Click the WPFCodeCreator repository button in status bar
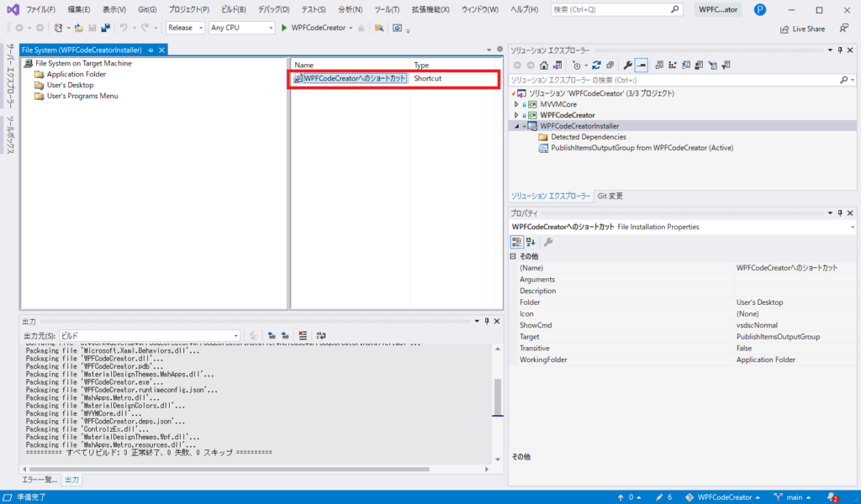This screenshot has width=861, height=504. [x=722, y=497]
